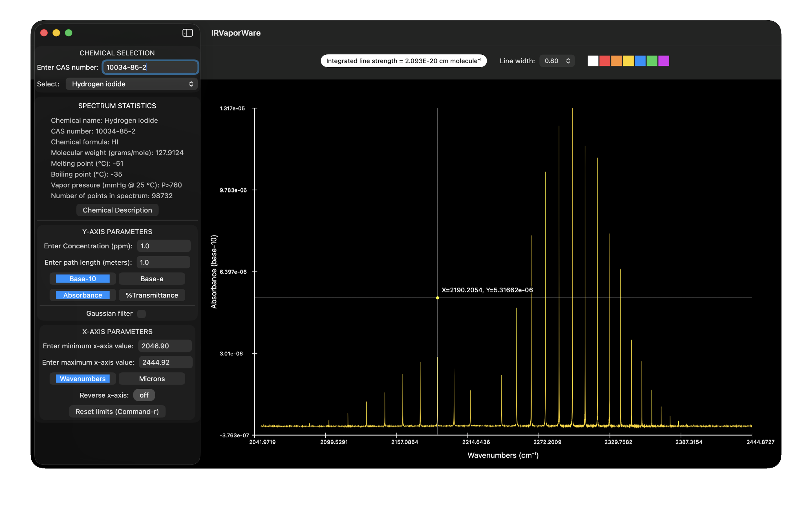Toggle Reverse x-axis off switch
The image size is (812, 507).
pyautogui.click(x=144, y=395)
